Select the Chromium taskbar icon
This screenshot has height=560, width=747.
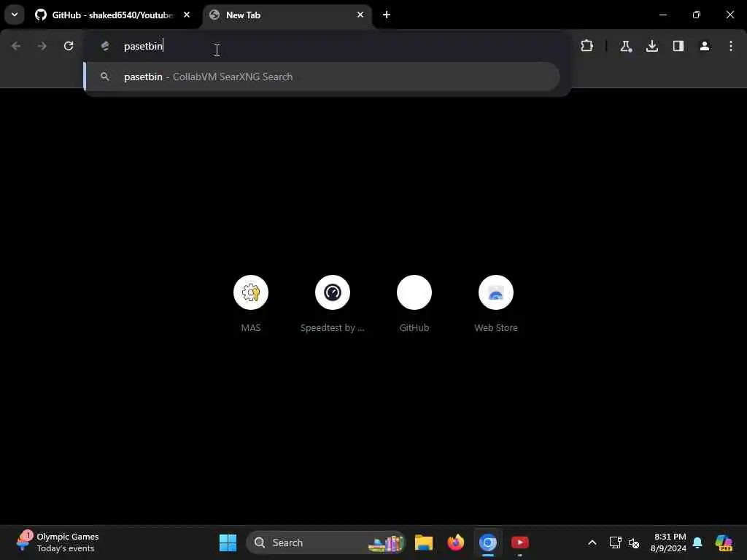pos(488,542)
